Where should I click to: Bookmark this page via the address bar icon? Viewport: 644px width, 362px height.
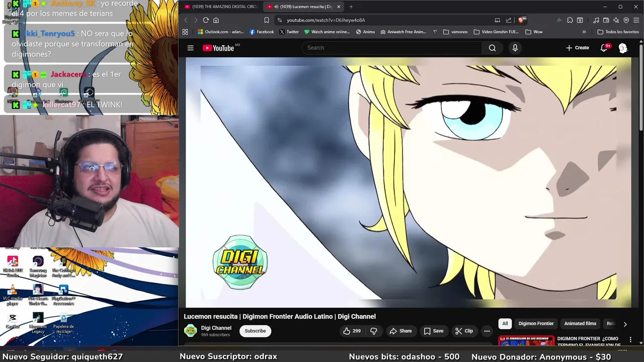pos(267,20)
